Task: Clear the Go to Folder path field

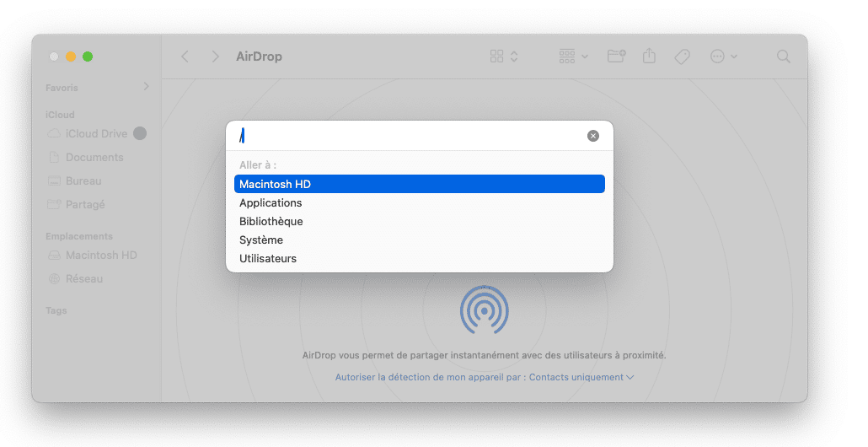Action: [x=593, y=136]
